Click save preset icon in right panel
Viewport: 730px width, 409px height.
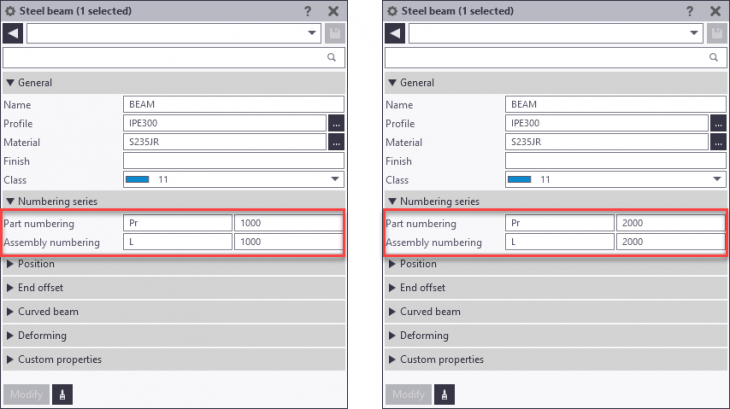point(717,33)
